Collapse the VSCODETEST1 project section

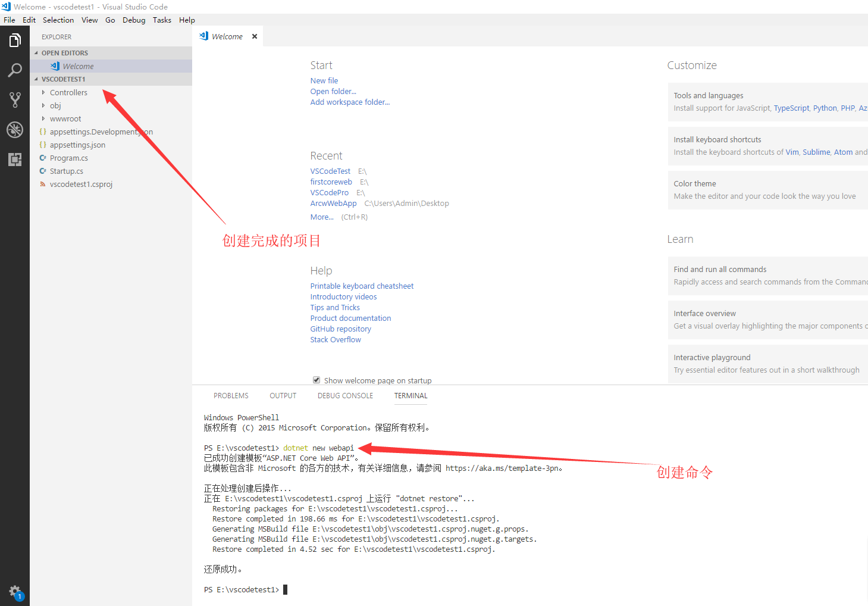pyautogui.click(x=63, y=79)
